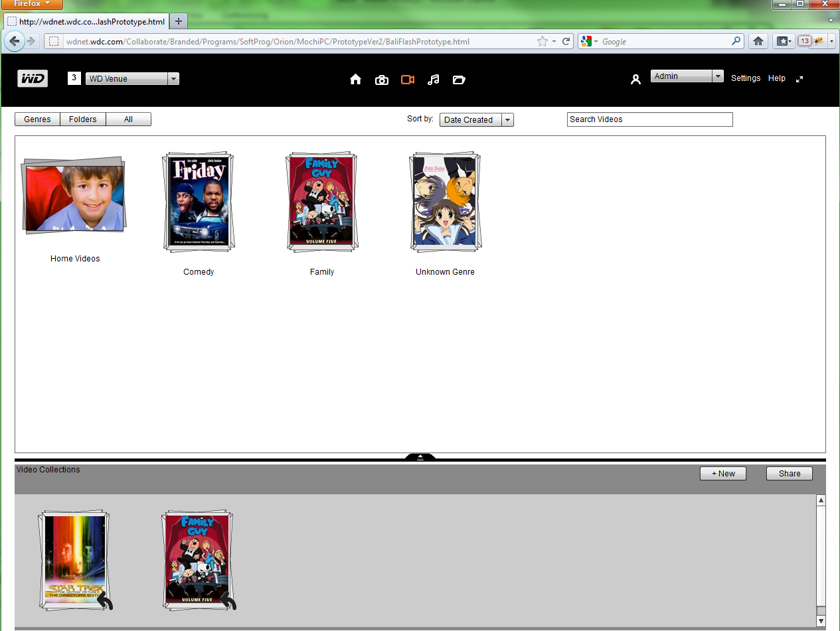840x631 pixels.
Task: Open the Photos camera icon
Action: tap(382, 80)
